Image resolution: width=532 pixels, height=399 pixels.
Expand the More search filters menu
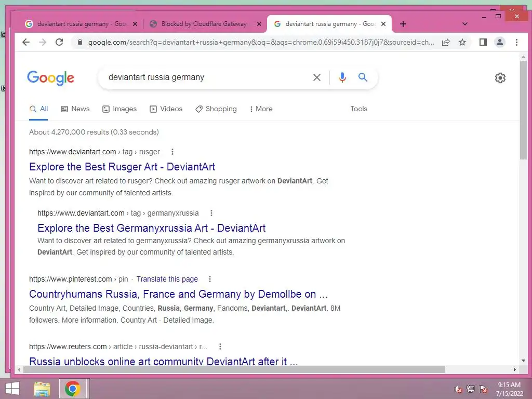[x=261, y=109]
